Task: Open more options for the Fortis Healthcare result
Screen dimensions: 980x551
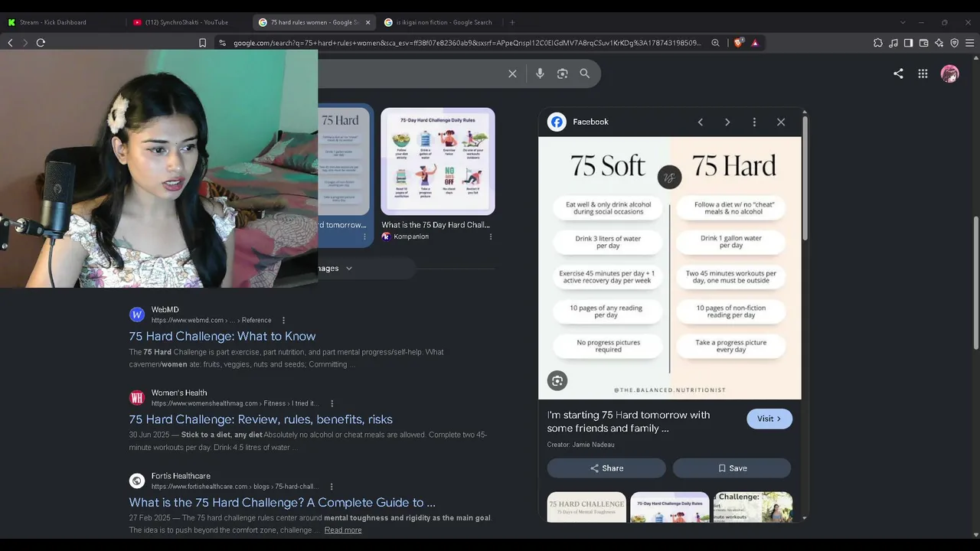Action: (x=332, y=486)
